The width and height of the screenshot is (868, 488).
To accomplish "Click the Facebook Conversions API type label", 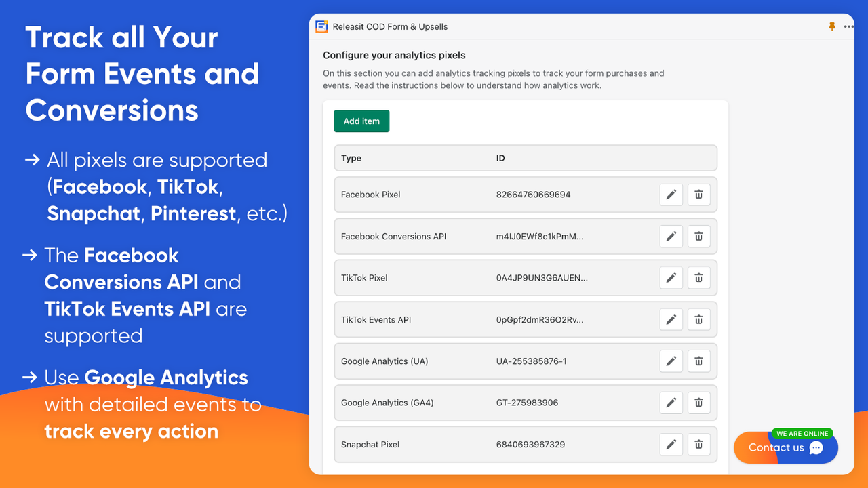I will coord(394,237).
